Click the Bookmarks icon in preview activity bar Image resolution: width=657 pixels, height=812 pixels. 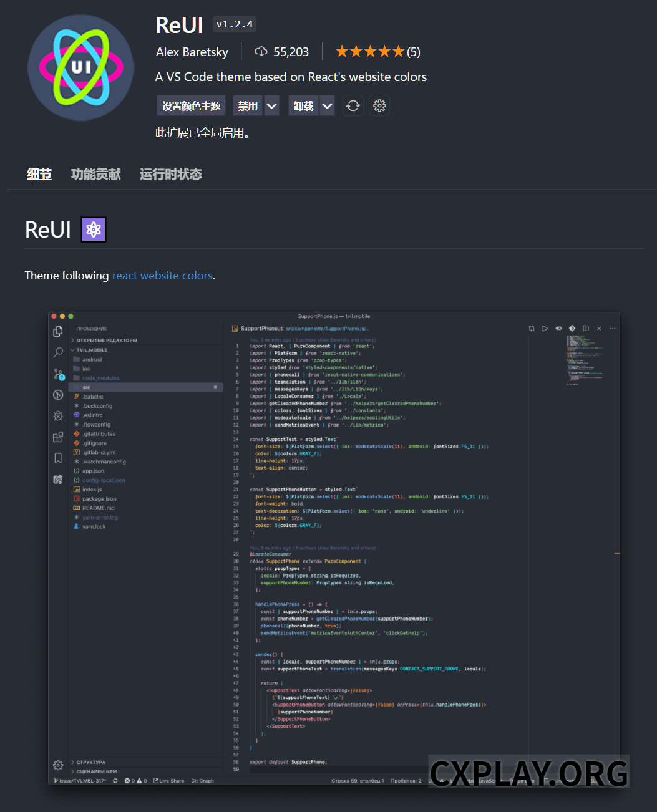[x=58, y=458]
